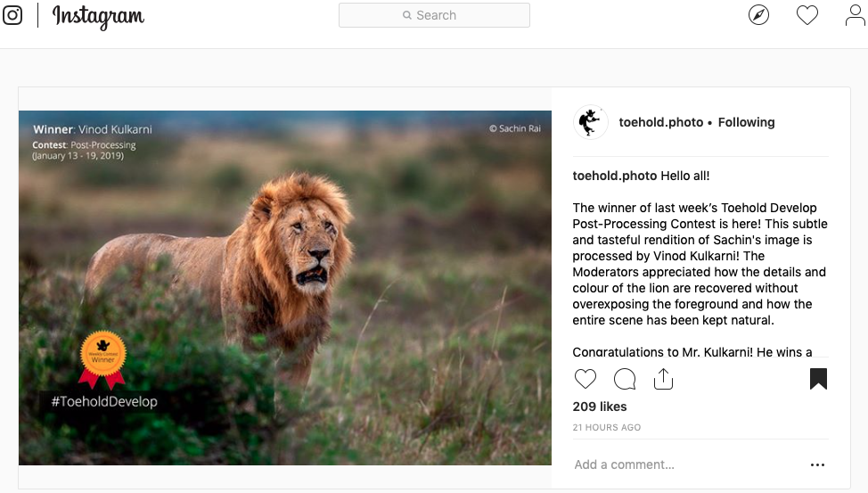
Task: Click the comment speech bubble icon
Action: coord(625,380)
